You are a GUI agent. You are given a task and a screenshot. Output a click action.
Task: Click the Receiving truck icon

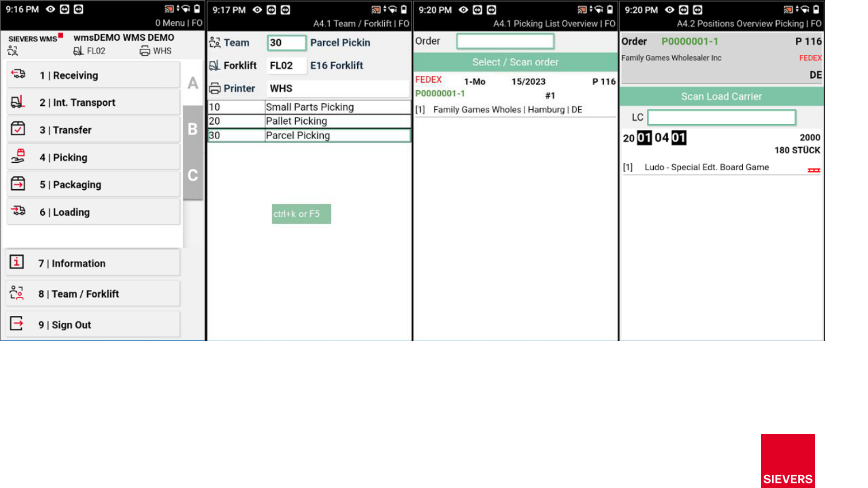(18, 74)
